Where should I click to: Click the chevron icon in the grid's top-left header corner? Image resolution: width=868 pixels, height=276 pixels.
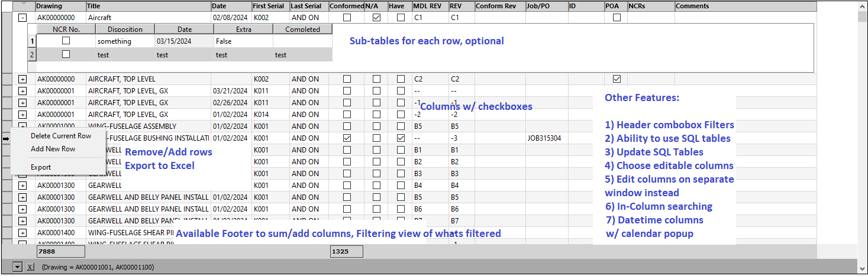(x=24, y=4)
